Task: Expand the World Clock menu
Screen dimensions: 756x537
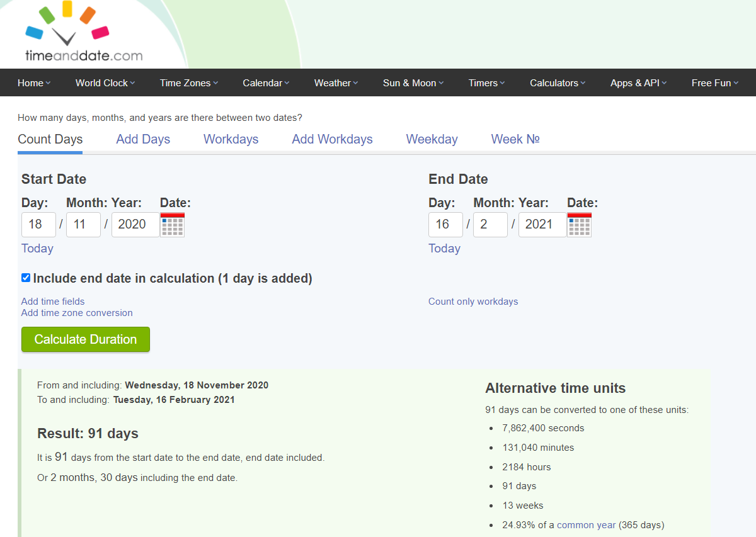Action: coord(105,83)
